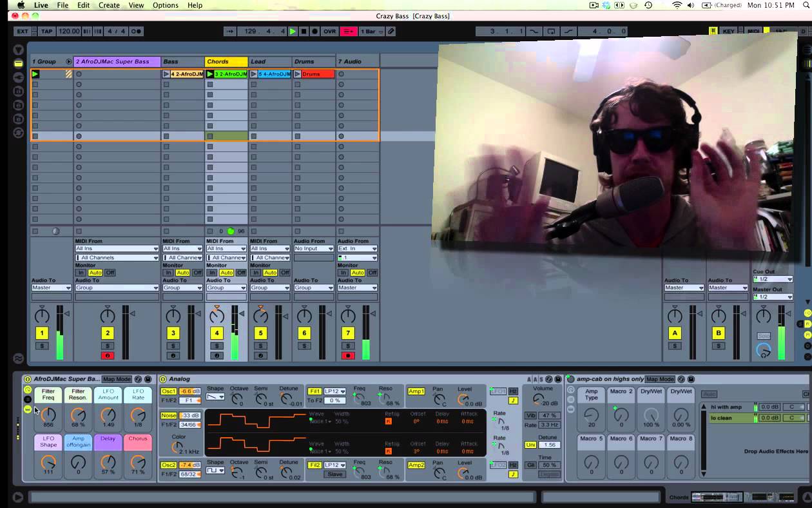Save AfroDJMac Super Bass rack preset
This screenshot has height=508, width=812.
pyautogui.click(x=148, y=379)
